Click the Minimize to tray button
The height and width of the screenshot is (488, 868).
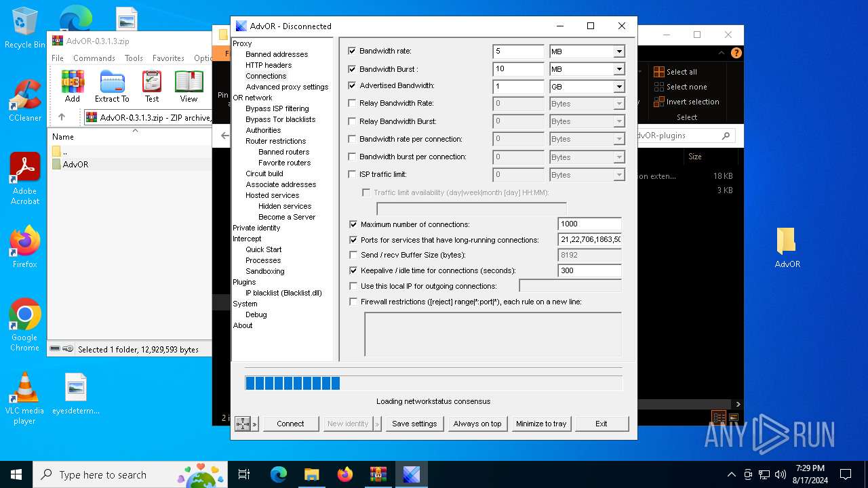tap(541, 424)
